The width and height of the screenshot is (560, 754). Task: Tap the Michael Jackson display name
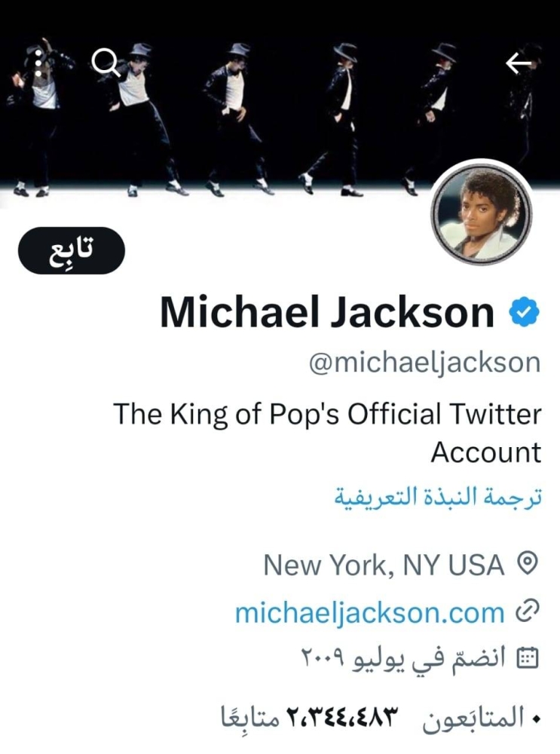click(327, 313)
